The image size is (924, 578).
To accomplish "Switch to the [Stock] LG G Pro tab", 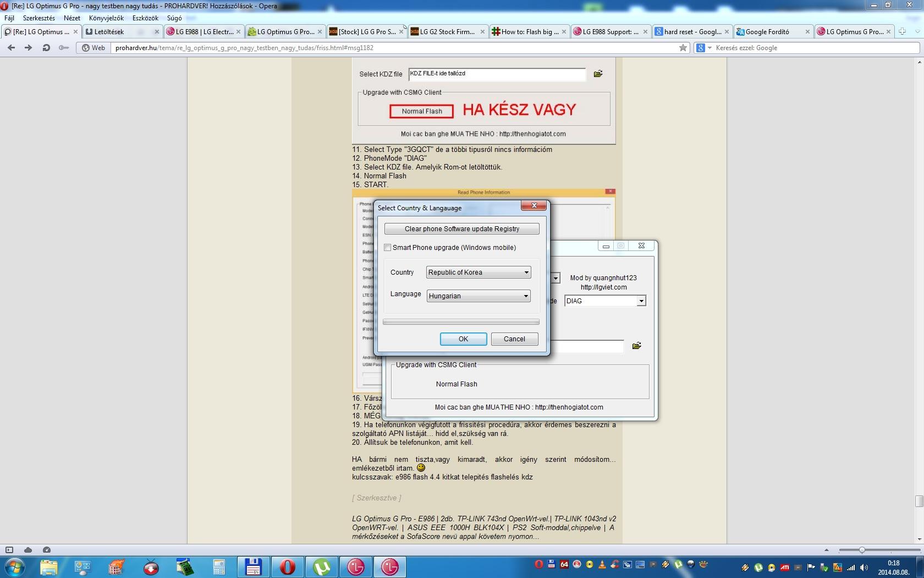I will [x=367, y=31].
